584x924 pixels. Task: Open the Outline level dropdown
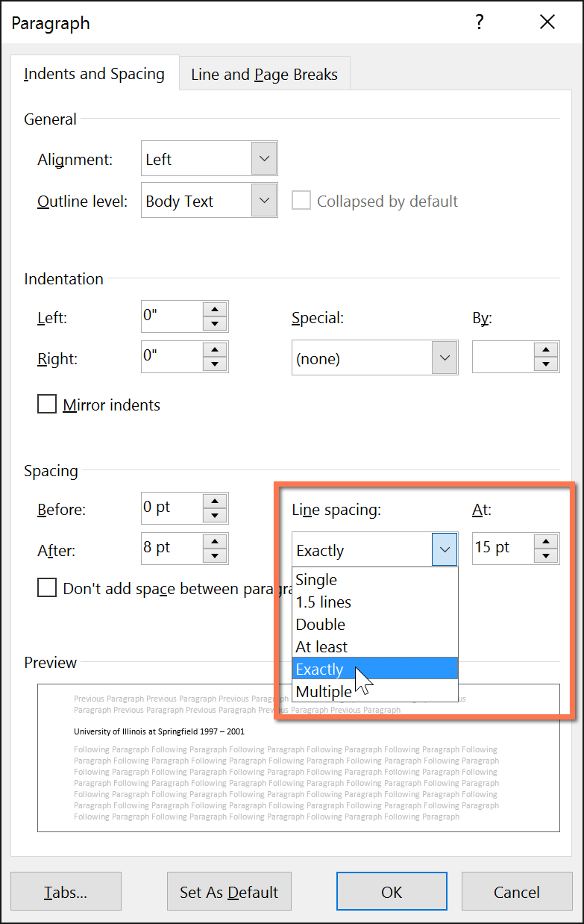(x=263, y=200)
